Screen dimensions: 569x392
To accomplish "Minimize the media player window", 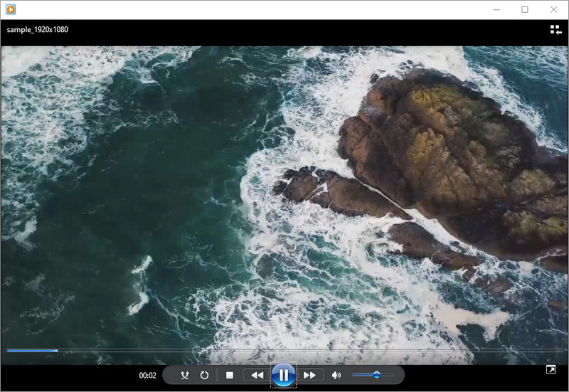I will (x=496, y=9).
